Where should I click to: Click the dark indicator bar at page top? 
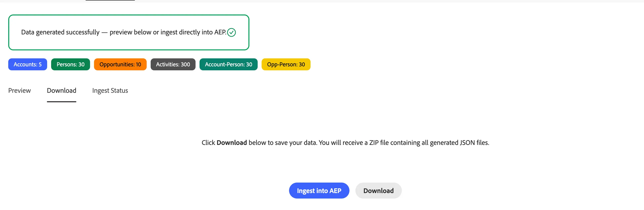tap(110, 0)
